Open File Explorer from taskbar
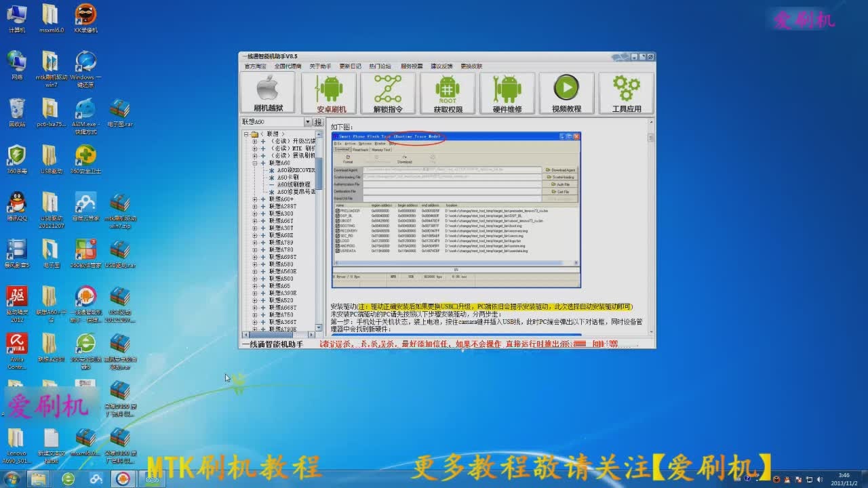868x488 pixels. pyautogui.click(x=39, y=479)
